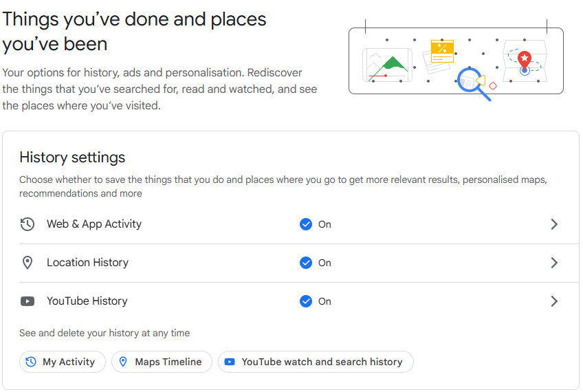Click the mountain chart thumbnail in the illustration
The height and width of the screenshot is (392, 583).
387,65
